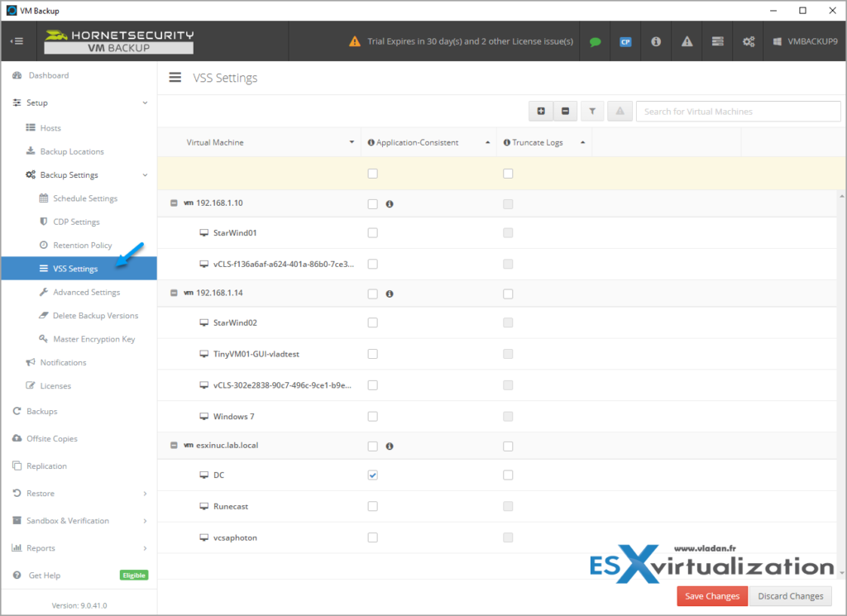The image size is (847, 616).
Task: Uncheck Application-Consistent for the DC virtual machine
Action: click(x=372, y=475)
